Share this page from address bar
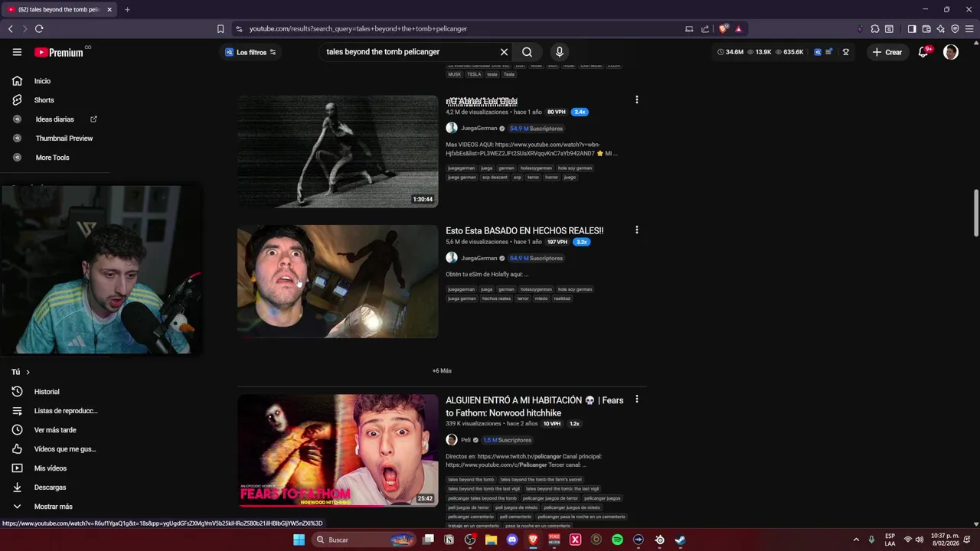980x551 pixels. pos(705,29)
